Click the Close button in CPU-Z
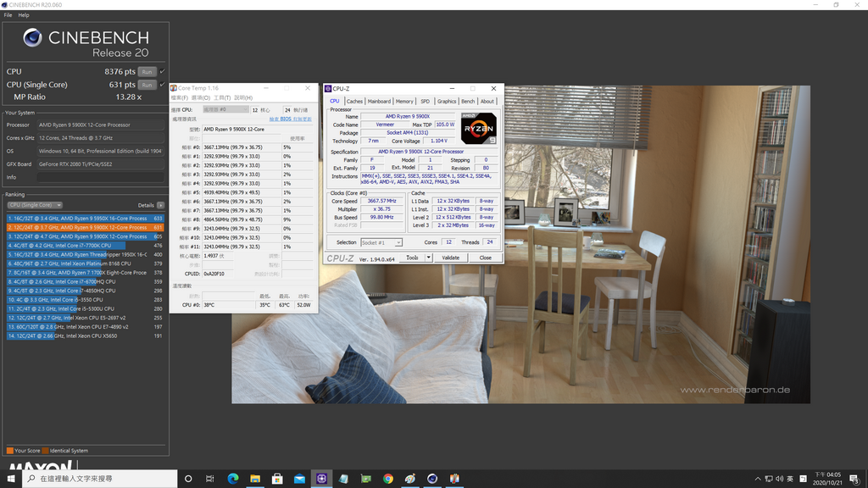The height and width of the screenshot is (488, 868). coord(486,258)
